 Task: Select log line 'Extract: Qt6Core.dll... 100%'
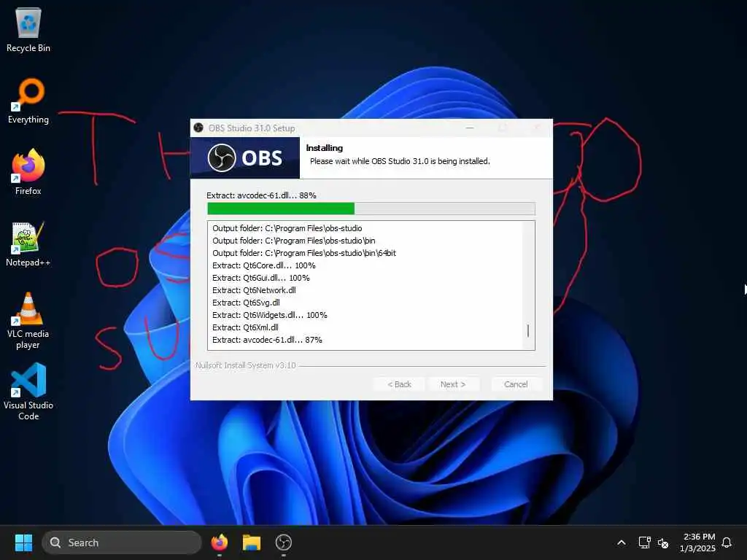[x=264, y=265]
